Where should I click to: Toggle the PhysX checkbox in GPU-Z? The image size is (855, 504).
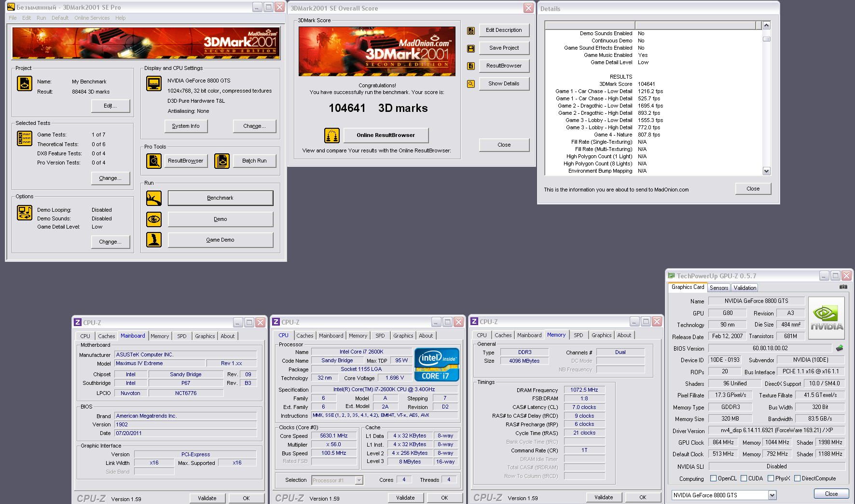click(x=771, y=478)
